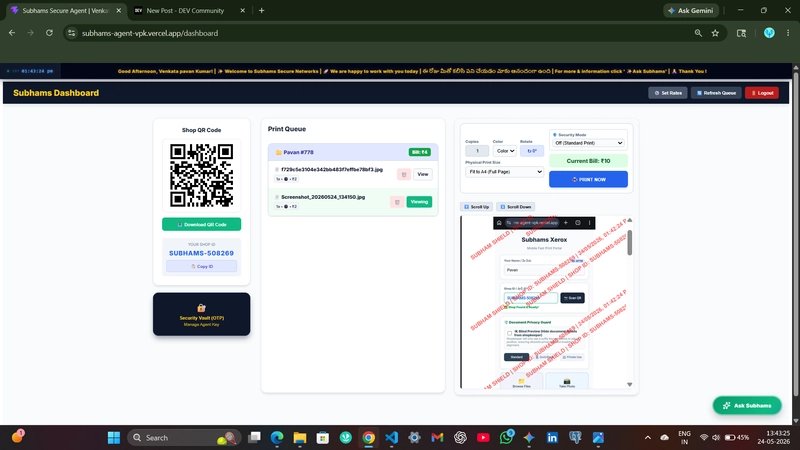Launch Microsoft Edge from the taskbar
This screenshot has height=450, width=800.
tap(277, 438)
